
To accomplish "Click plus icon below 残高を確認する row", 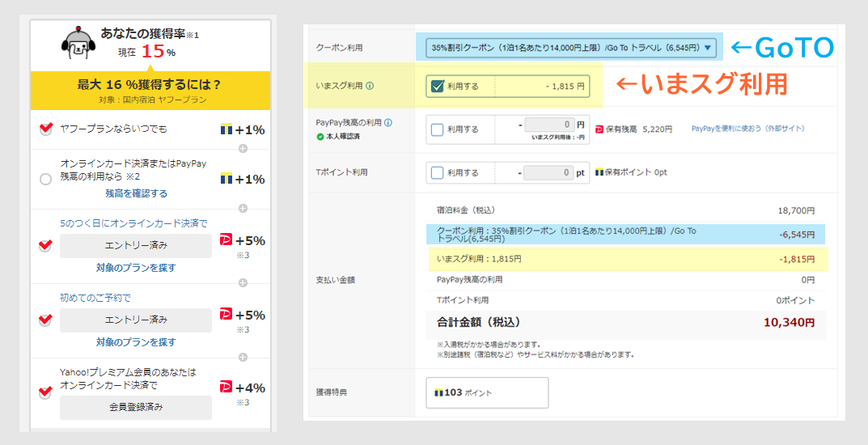I will coord(243,208).
